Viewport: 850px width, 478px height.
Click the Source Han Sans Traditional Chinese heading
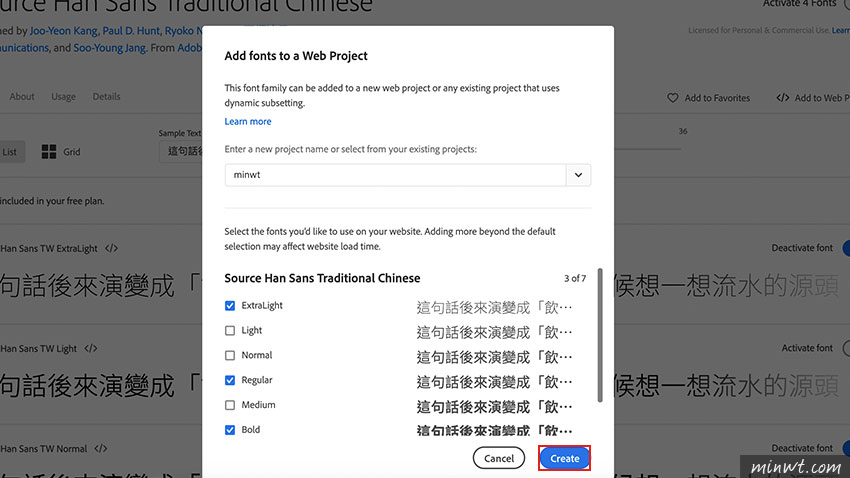pos(322,278)
